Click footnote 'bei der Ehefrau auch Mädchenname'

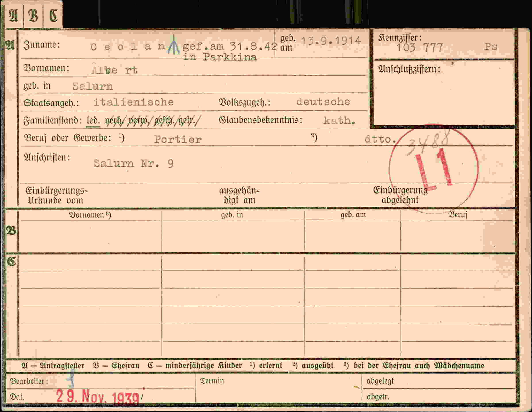tap(419, 366)
